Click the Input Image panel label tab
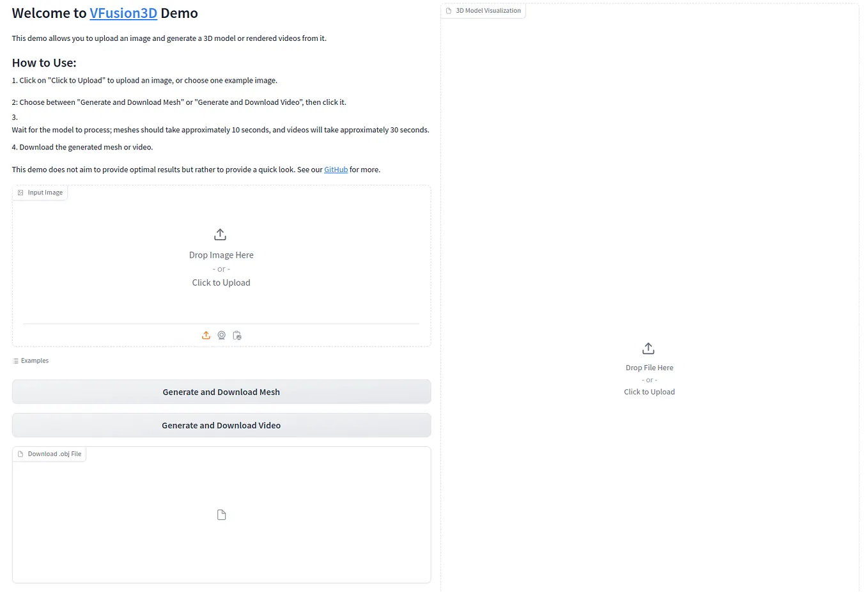The image size is (868, 592). click(x=40, y=192)
